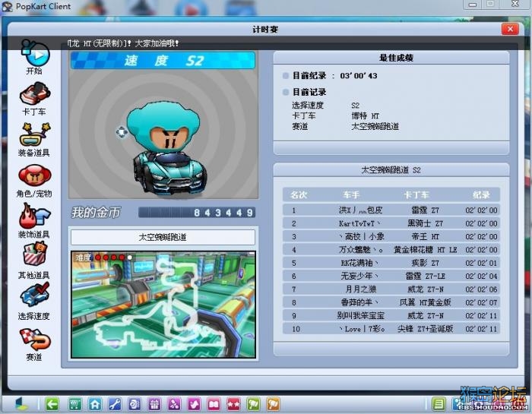Open the pink book icon

tap(214, 404)
